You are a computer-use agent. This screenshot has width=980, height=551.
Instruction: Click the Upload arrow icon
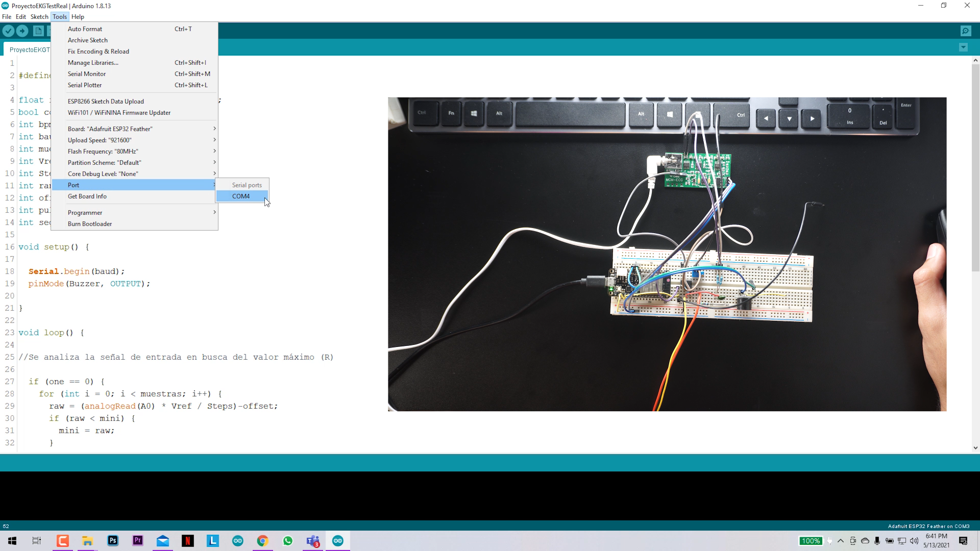tap(22, 31)
